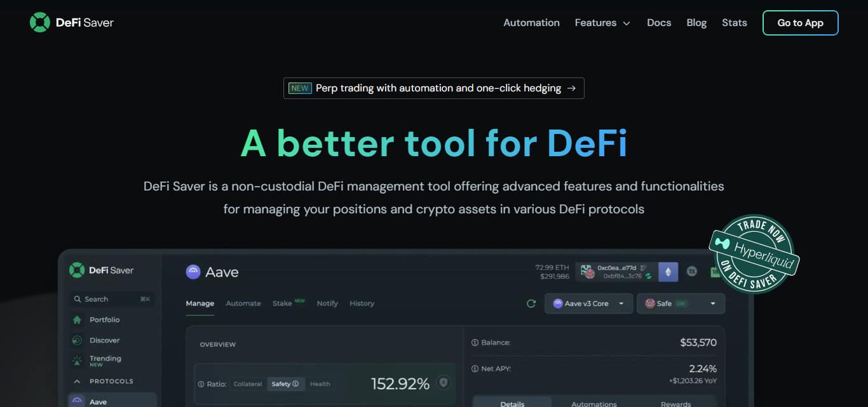This screenshot has height=407, width=868.
Task: Click the wallet avatar icon
Action: [x=589, y=273]
